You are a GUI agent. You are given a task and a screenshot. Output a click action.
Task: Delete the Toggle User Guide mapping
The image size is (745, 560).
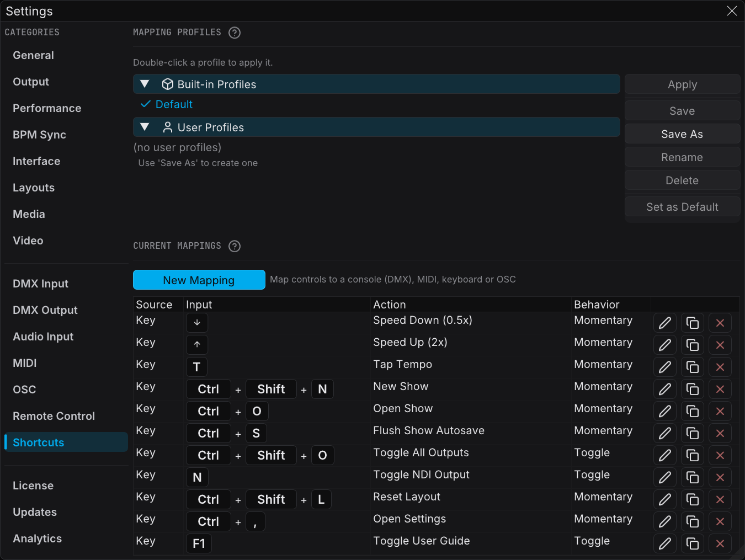[x=720, y=543]
